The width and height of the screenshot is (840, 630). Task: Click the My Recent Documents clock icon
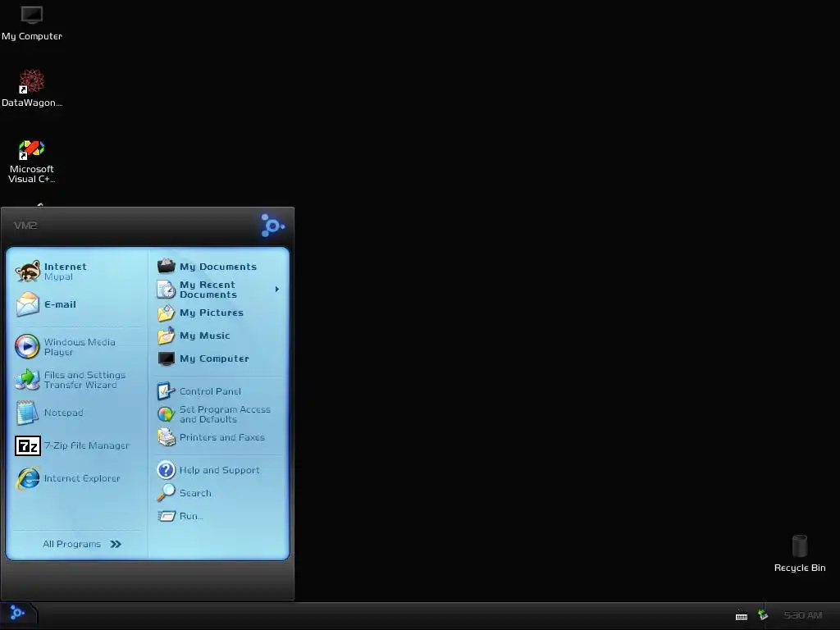(x=166, y=290)
